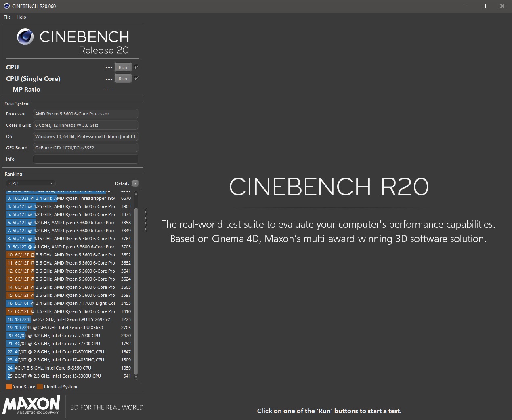Click the OS information field
This screenshot has height=420, width=512.
tap(86, 136)
